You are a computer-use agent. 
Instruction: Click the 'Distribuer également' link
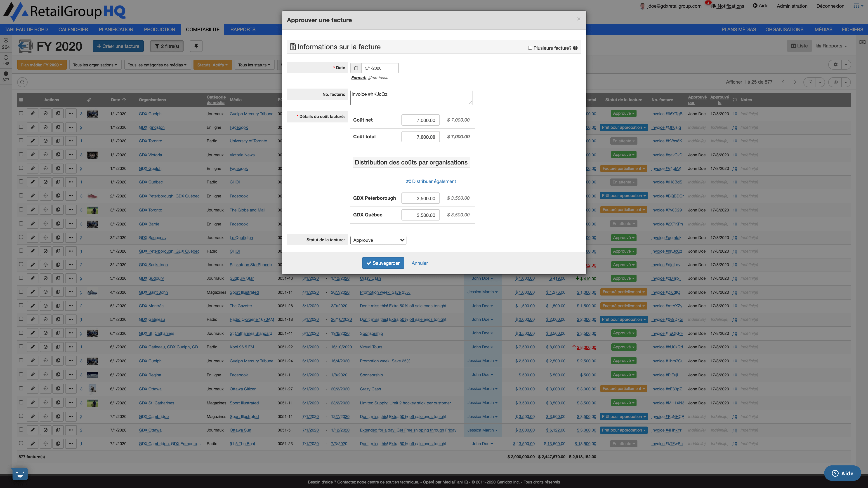coord(431,181)
